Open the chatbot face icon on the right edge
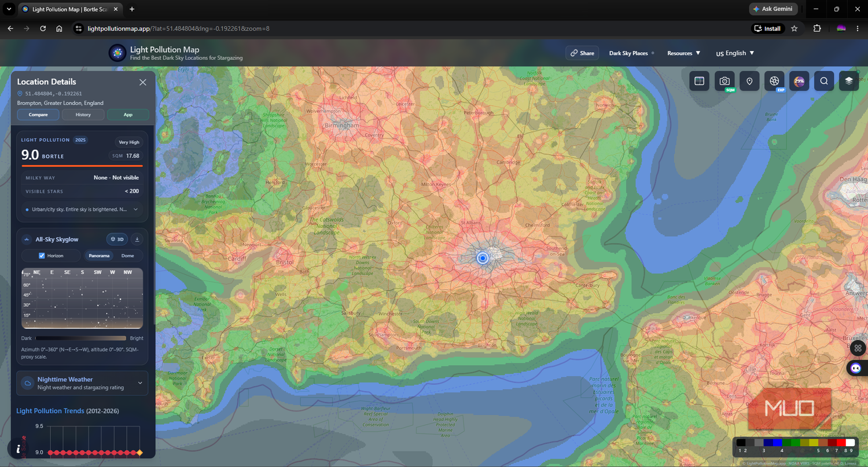Screen dimensions: 868x467 856,368
